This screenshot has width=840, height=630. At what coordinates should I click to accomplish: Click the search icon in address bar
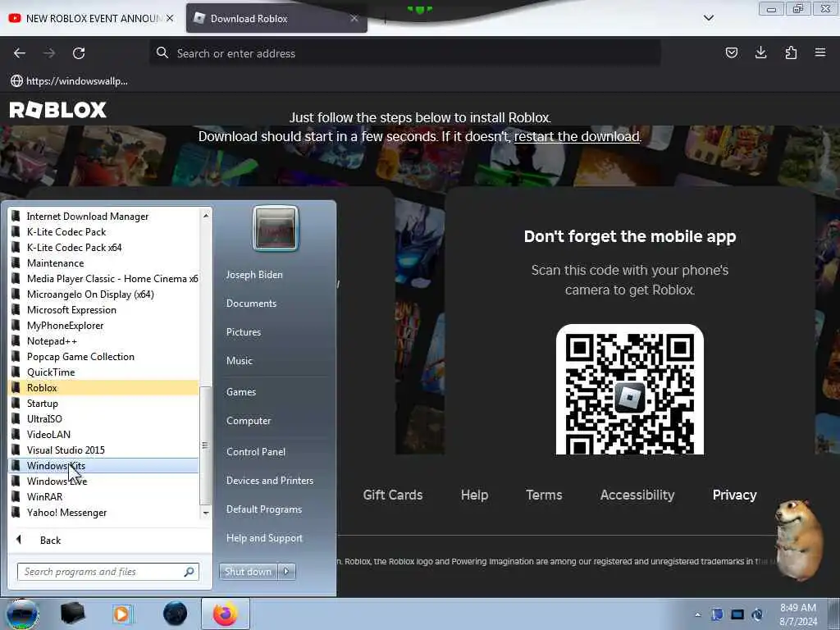(x=162, y=52)
